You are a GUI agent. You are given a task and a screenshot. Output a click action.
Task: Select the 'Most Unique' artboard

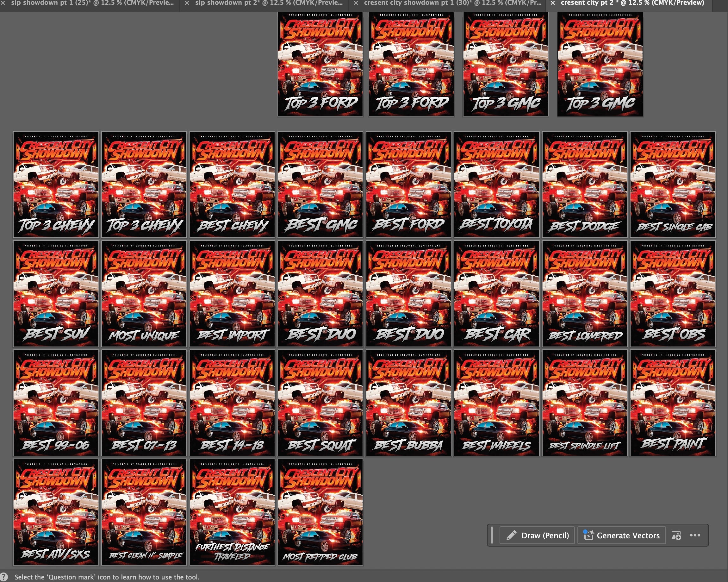click(144, 294)
